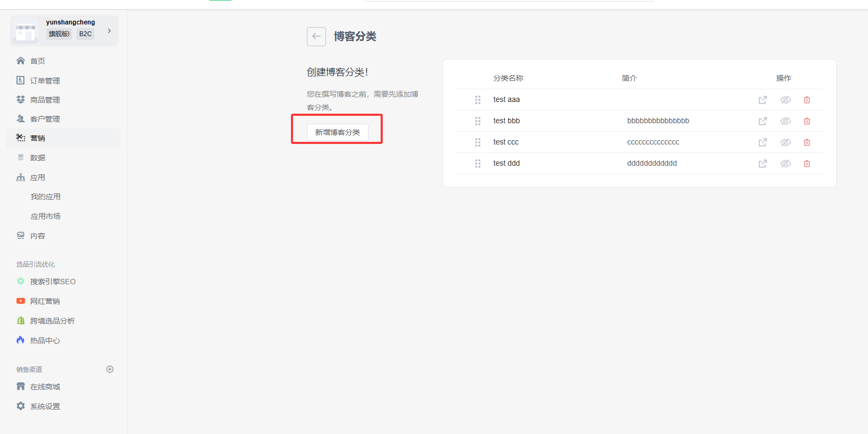868x434 pixels.
Task: Toggle visibility of test ddd category
Action: point(785,164)
